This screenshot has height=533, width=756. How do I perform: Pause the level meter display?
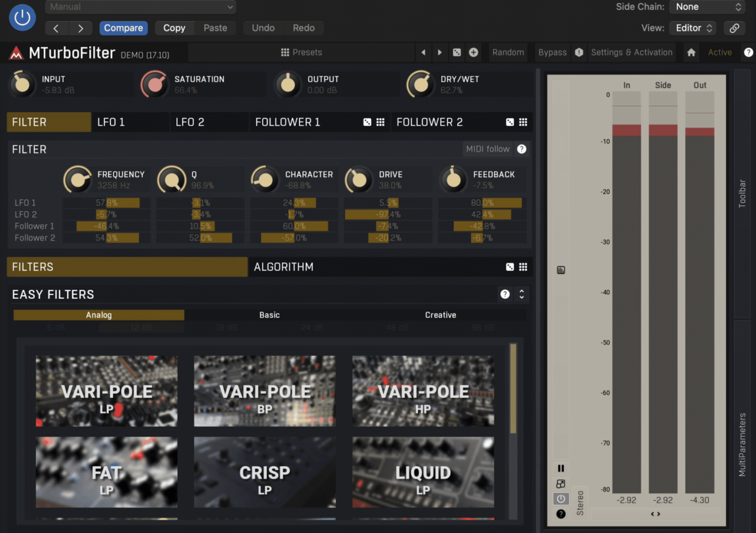pos(561,468)
